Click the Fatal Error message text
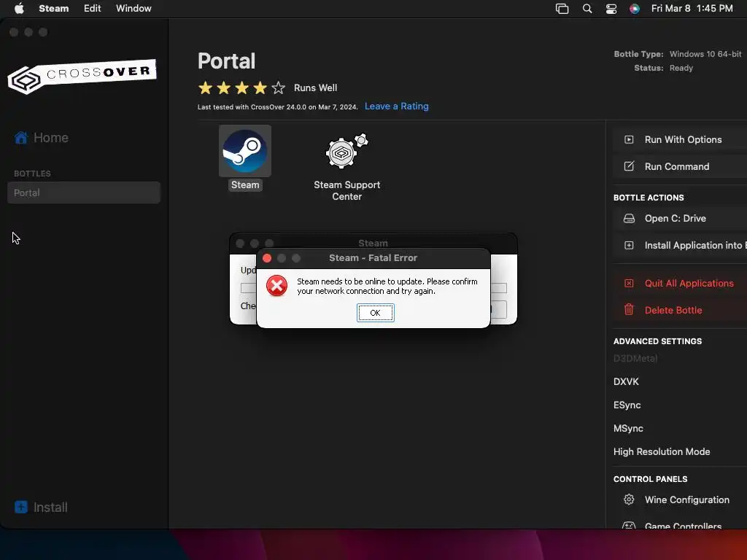This screenshot has width=747, height=560. (387, 286)
